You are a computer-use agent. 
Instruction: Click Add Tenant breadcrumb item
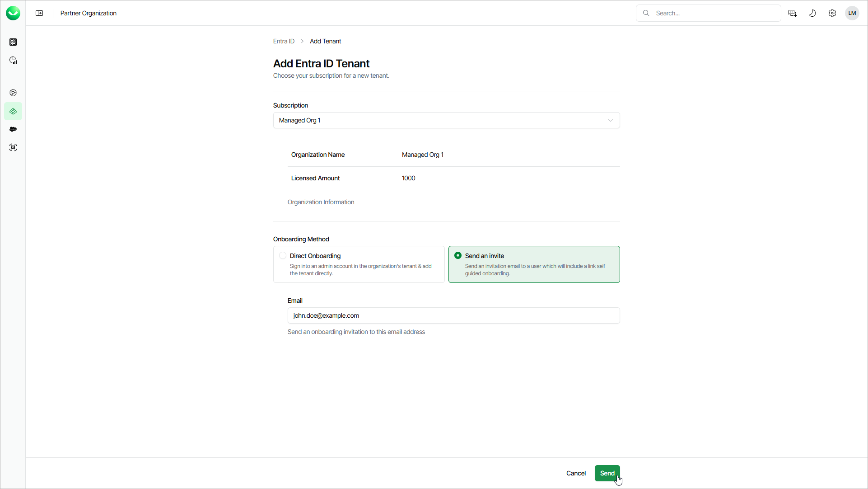pyautogui.click(x=325, y=41)
